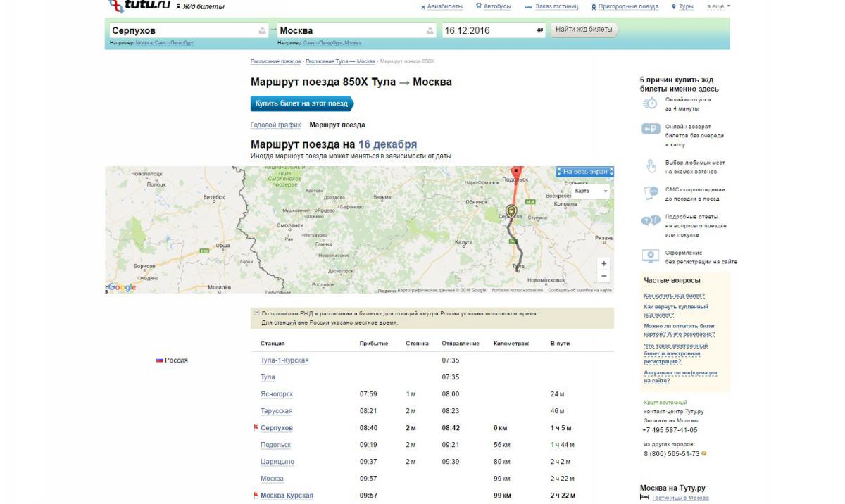The width and height of the screenshot is (845, 504).
Task: Open the Карта map type dropdown
Action: 590,191
